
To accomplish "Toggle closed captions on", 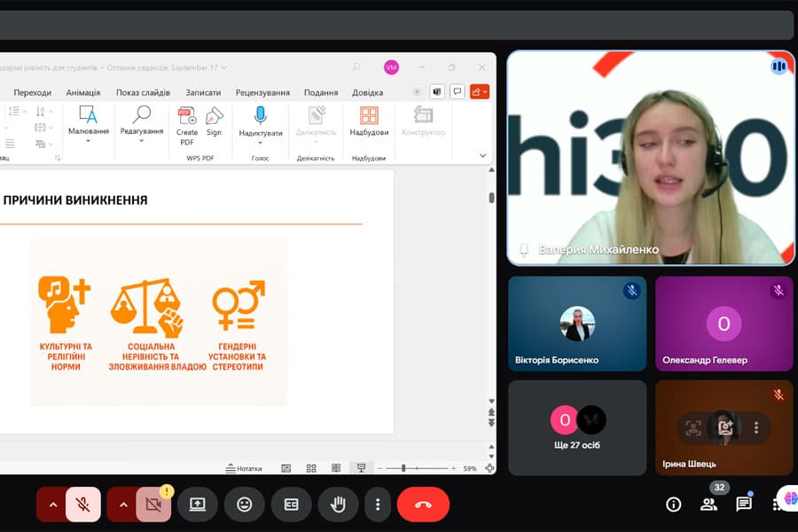I will tap(291, 505).
